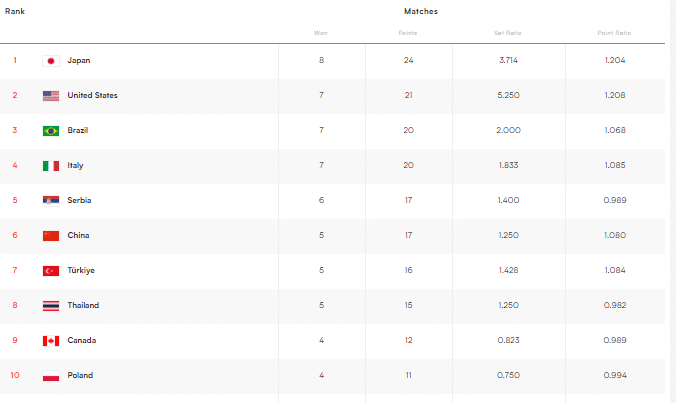The width and height of the screenshot is (676, 403).
Task: Click the Japan flag icon
Action: 51,61
